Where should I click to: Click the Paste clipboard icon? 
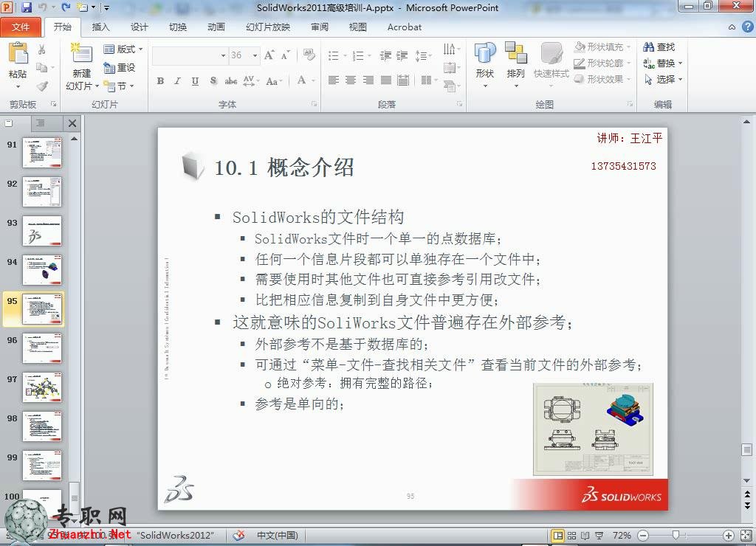18,53
